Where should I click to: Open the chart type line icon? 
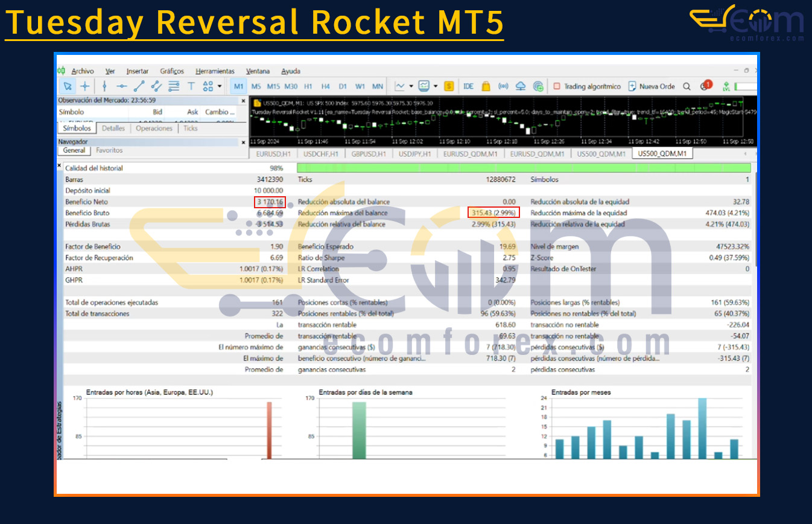point(400,86)
